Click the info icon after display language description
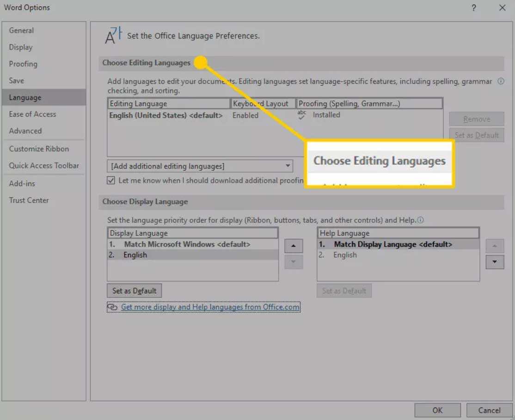The image size is (515, 420). pyautogui.click(x=421, y=220)
